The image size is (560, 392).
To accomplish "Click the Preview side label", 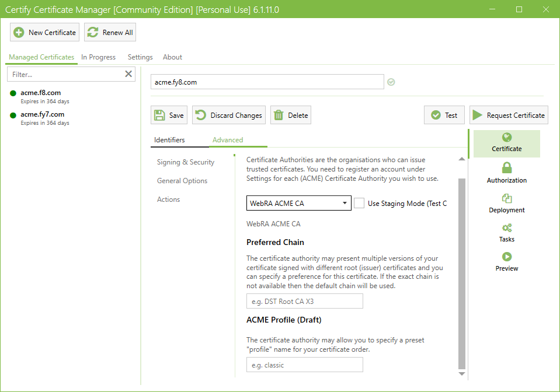I will coord(507,268).
